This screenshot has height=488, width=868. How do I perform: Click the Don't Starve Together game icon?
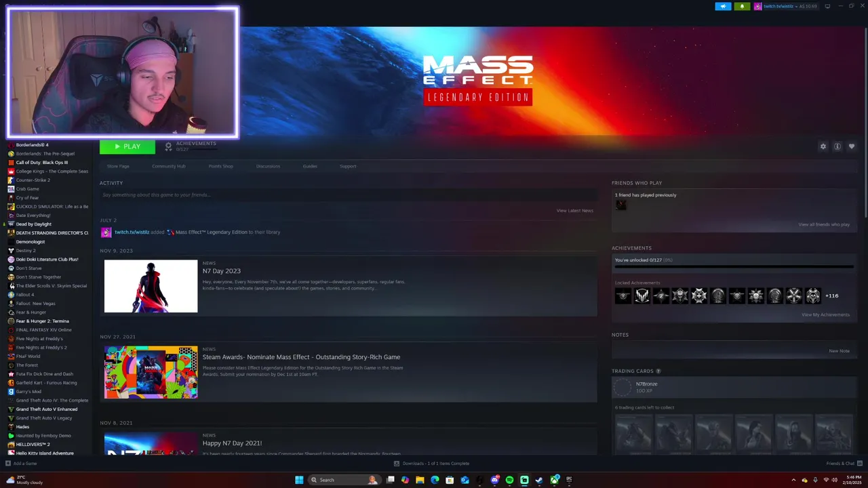tap(11, 277)
